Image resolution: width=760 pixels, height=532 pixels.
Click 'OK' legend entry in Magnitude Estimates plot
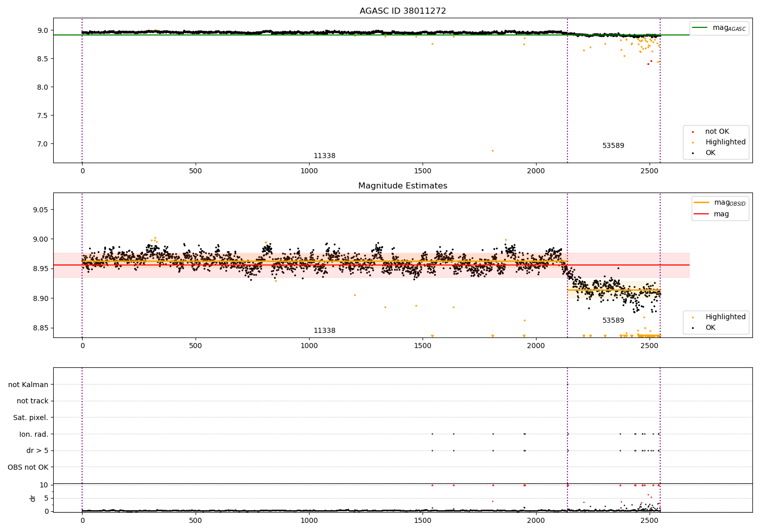[710, 328]
